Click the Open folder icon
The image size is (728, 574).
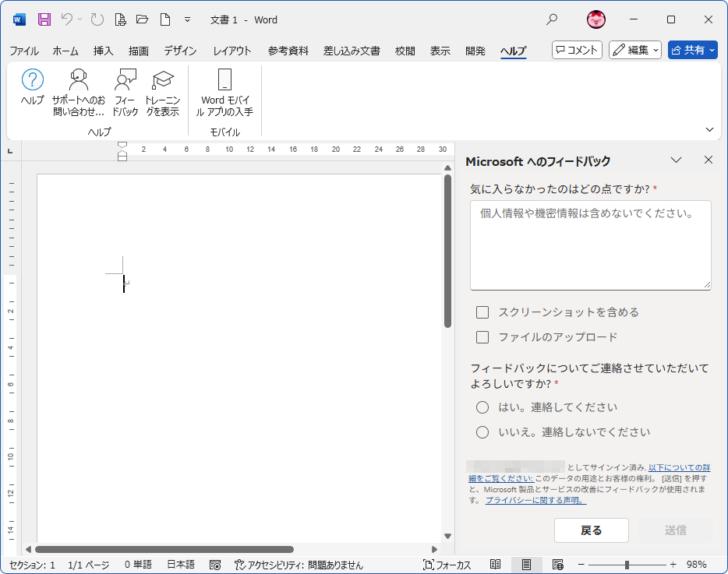142,20
